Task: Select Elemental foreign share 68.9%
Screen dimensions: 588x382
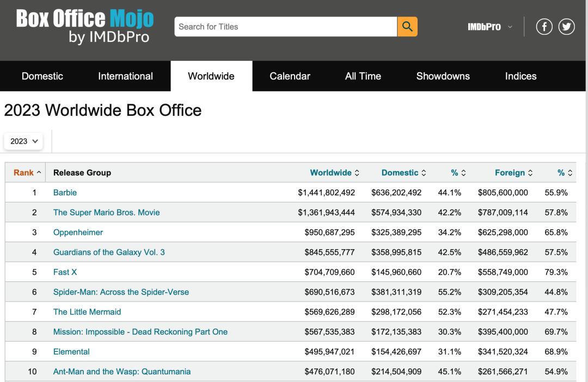Action: coord(556,352)
